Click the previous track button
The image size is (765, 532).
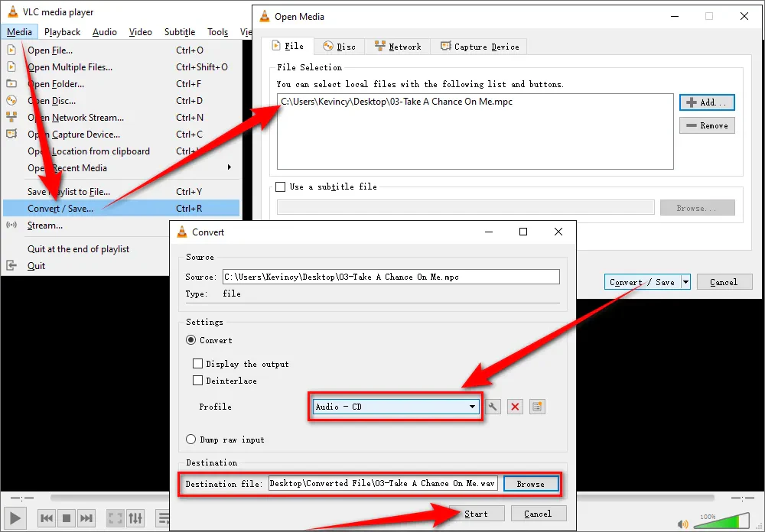pos(47,517)
